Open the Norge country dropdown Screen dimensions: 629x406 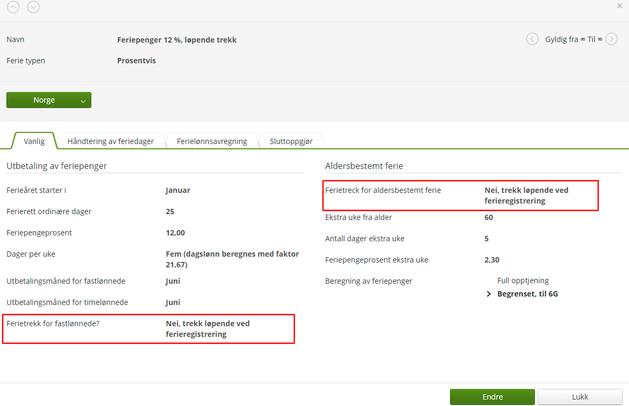pos(49,100)
